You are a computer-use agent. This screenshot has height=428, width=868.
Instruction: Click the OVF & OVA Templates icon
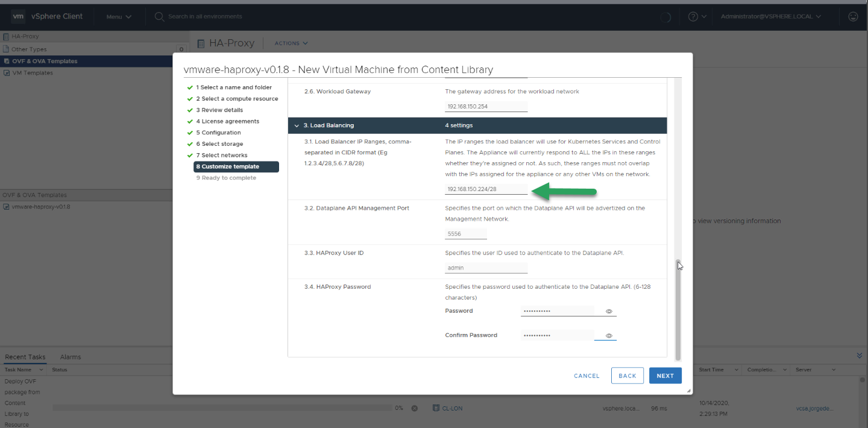coord(6,61)
